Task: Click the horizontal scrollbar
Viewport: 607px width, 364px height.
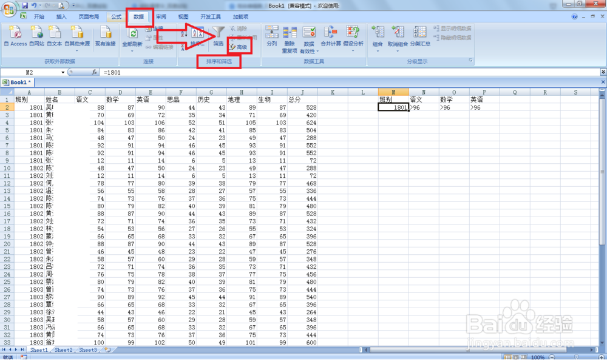Action: point(468,349)
